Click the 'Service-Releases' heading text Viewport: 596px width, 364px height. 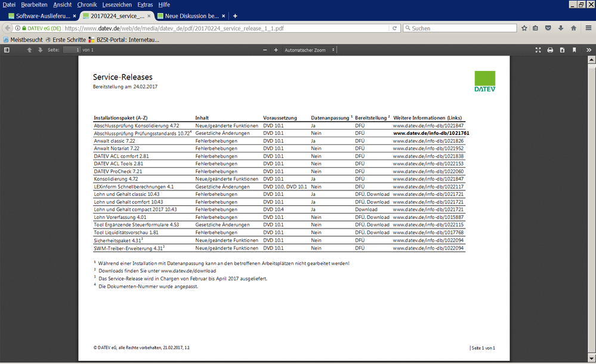(x=123, y=77)
